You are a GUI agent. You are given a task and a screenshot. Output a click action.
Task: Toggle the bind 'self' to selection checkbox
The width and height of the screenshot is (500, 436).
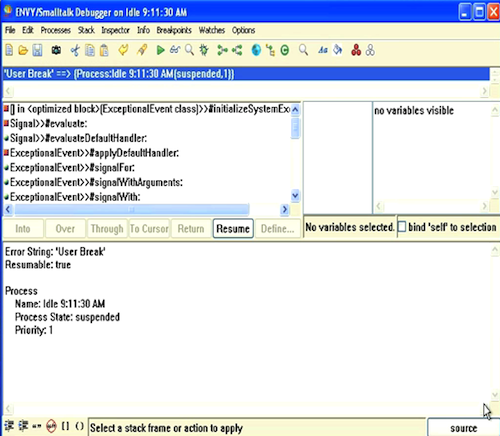click(x=402, y=227)
